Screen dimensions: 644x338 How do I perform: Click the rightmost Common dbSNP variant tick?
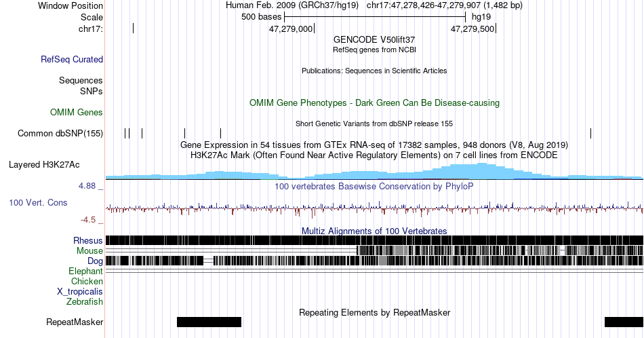click(591, 133)
